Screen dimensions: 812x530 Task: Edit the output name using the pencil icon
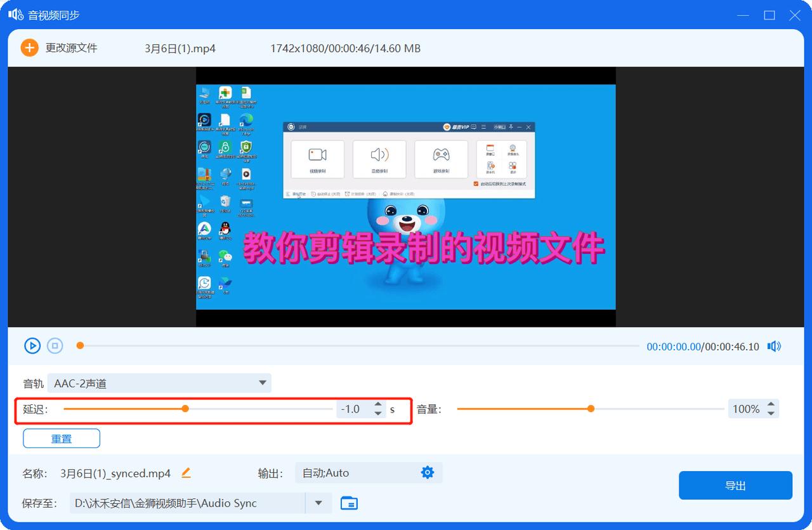tap(186, 472)
